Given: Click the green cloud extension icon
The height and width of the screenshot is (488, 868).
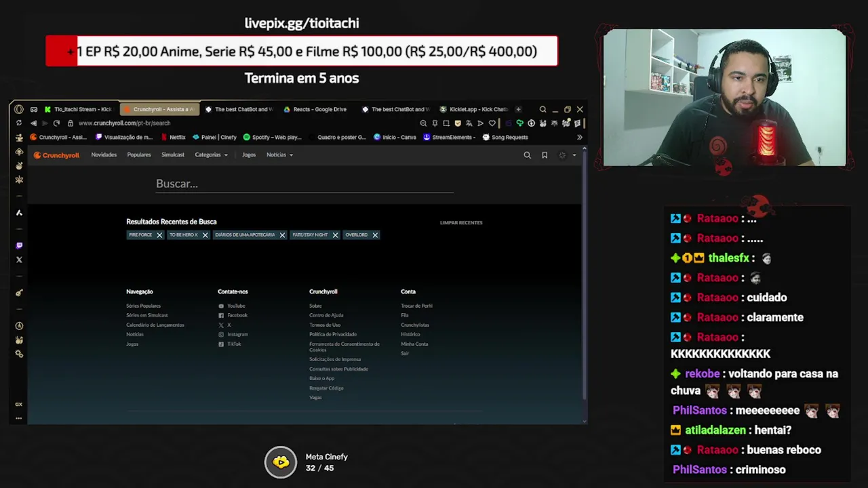Looking at the screenshot, I should tap(519, 123).
